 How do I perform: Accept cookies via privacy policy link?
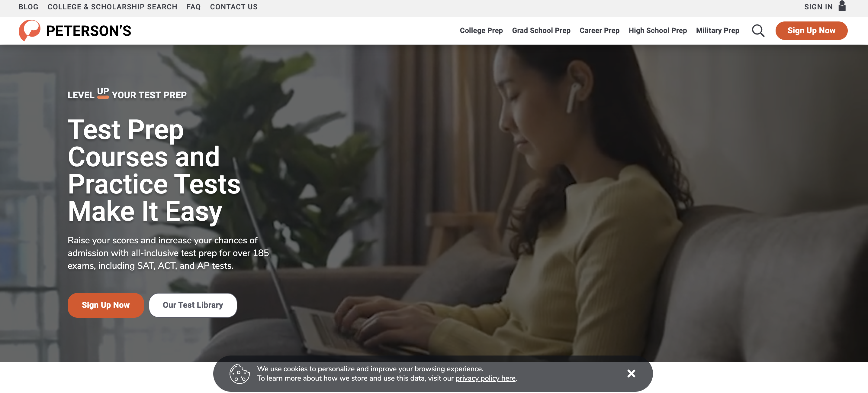[485, 378]
